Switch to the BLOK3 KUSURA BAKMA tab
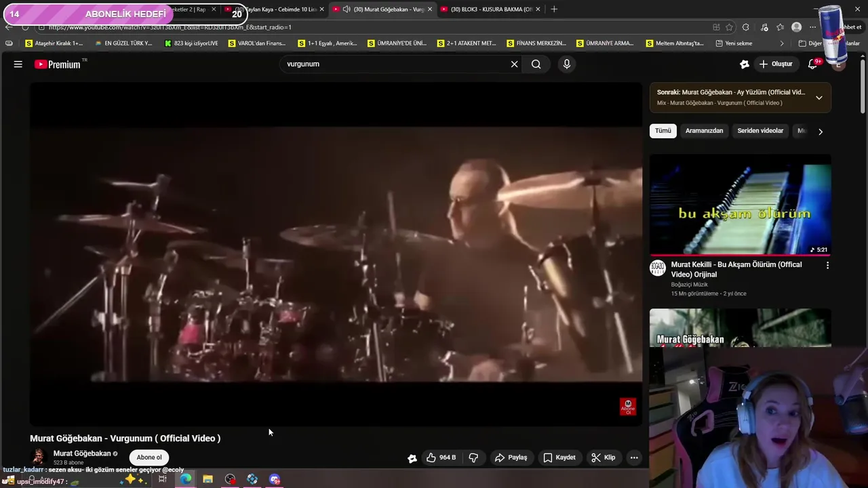The width and height of the screenshot is (868, 488). tap(490, 9)
